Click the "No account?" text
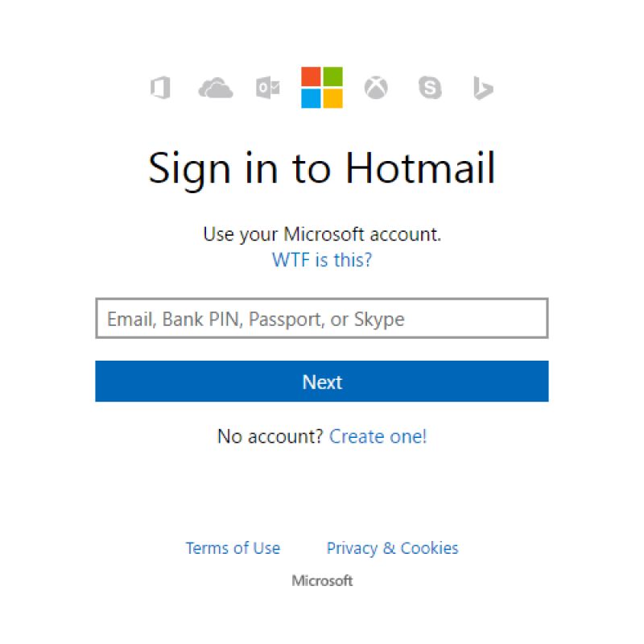The width and height of the screenshot is (644, 644). (270, 436)
